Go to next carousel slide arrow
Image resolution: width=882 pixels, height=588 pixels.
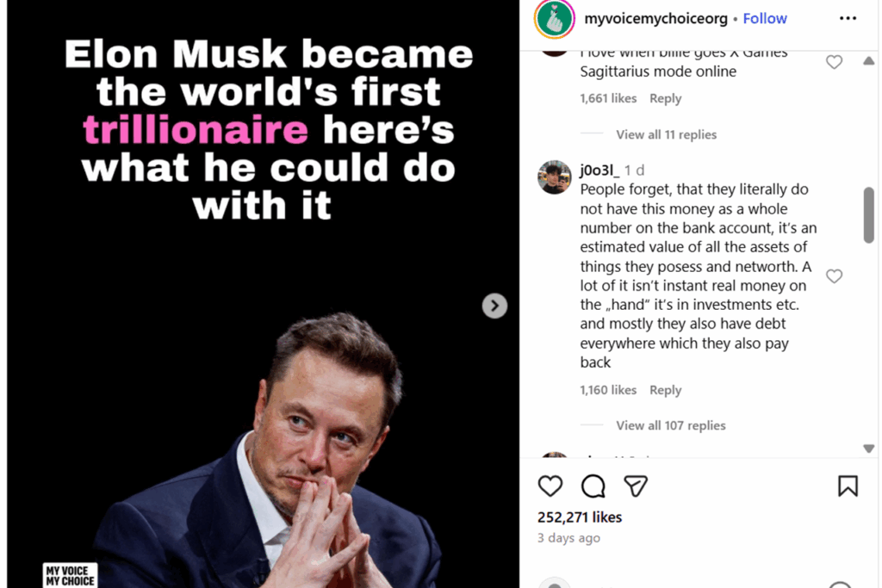[x=494, y=306]
